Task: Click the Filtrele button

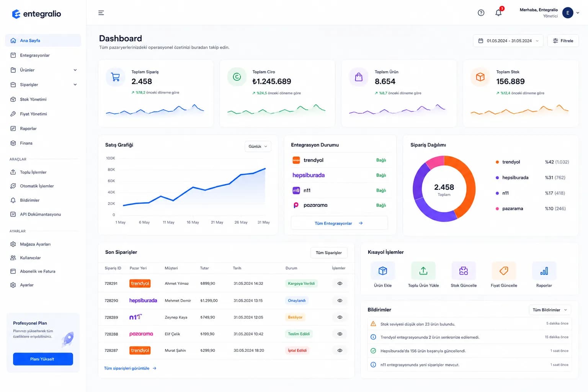Action: (563, 41)
